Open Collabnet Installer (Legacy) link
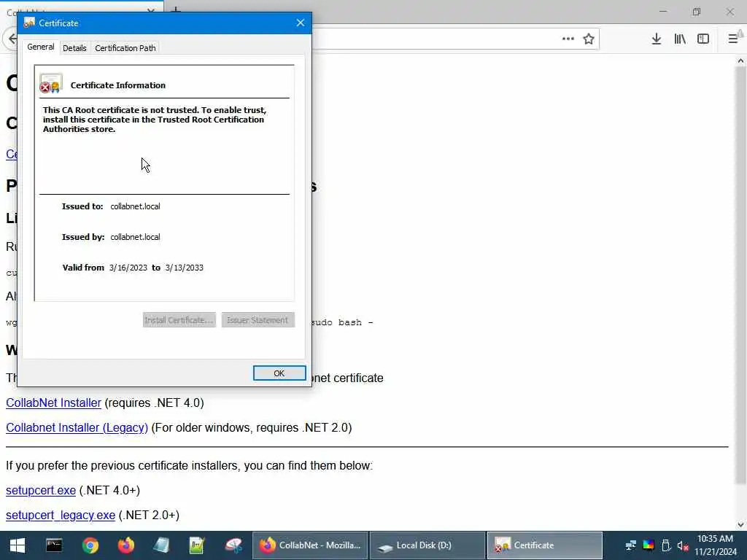This screenshot has width=747, height=560. tap(77, 427)
